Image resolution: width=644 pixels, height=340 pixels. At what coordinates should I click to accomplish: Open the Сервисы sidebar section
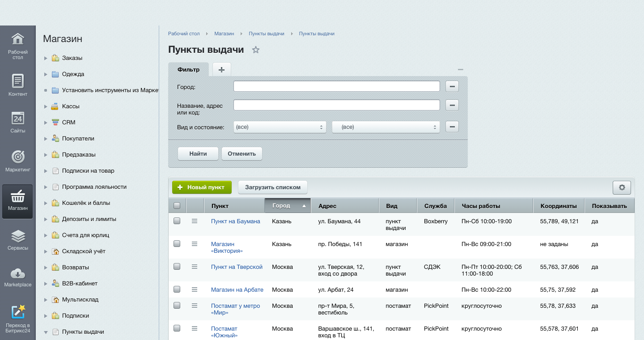[x=18, y=240]
